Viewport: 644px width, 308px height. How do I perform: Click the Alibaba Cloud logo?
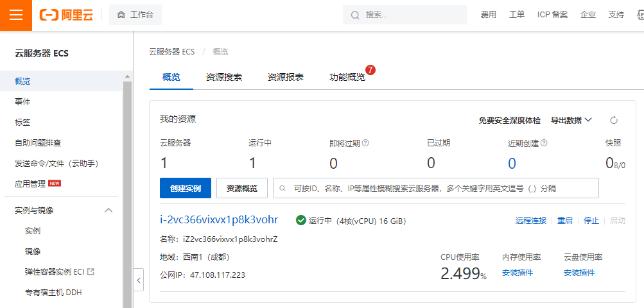pos(66,15)
